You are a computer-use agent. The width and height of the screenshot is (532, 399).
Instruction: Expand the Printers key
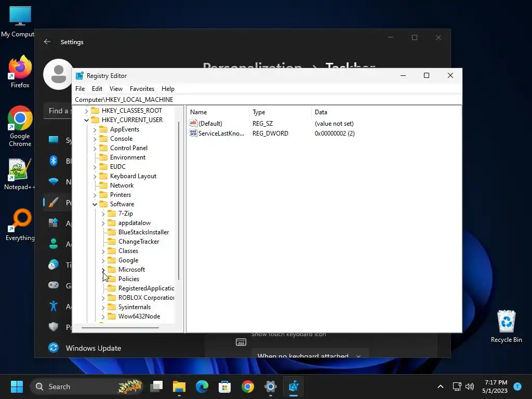pyautogui.click(x=95, y=195)
